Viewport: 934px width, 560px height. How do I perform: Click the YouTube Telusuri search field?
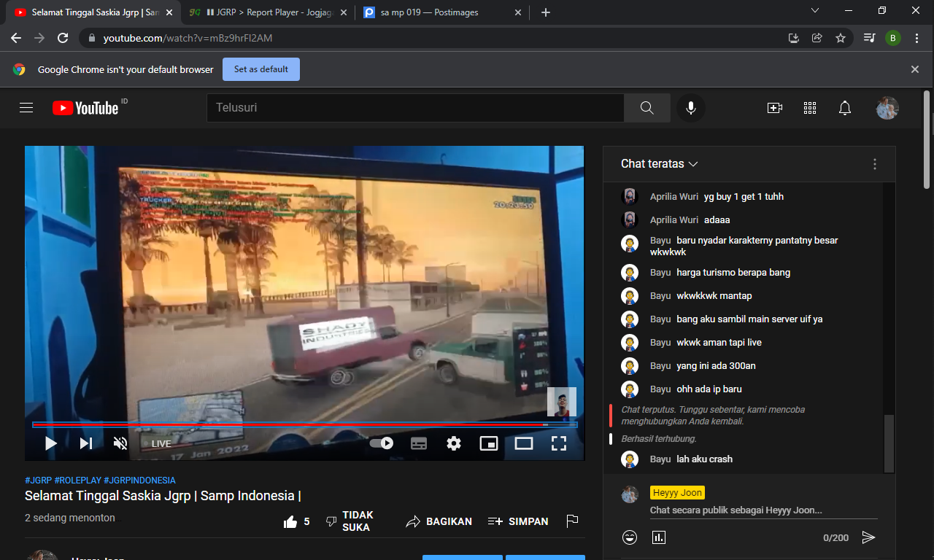pyautogui.click(x=415, y=108)
